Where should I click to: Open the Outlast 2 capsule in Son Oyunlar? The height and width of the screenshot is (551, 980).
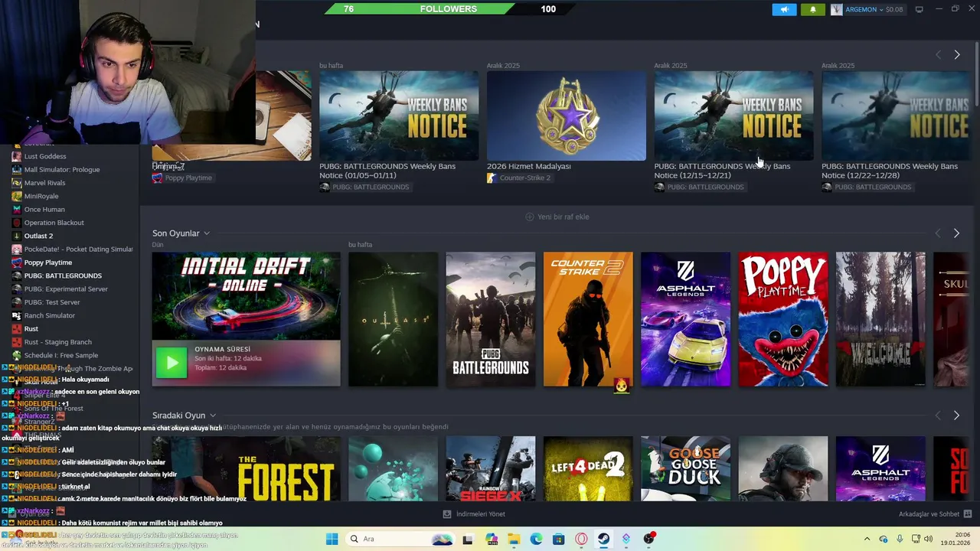coord(393,319)
